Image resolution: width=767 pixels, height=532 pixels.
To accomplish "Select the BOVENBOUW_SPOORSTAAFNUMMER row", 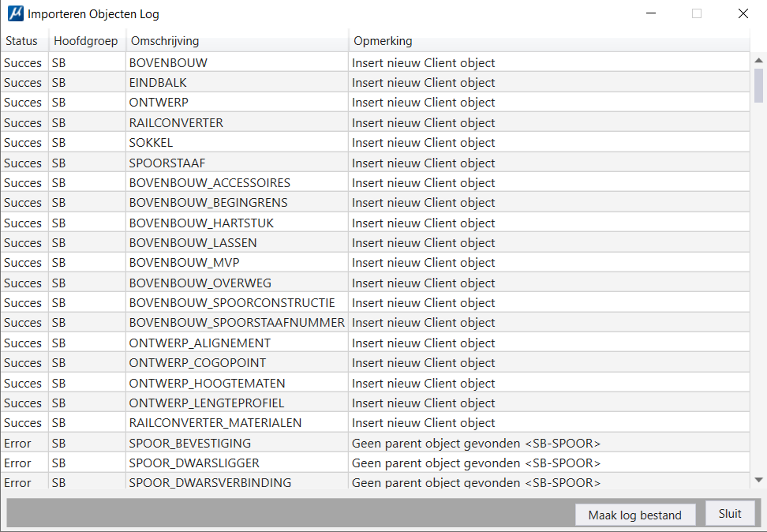I will tap(375, 323).
